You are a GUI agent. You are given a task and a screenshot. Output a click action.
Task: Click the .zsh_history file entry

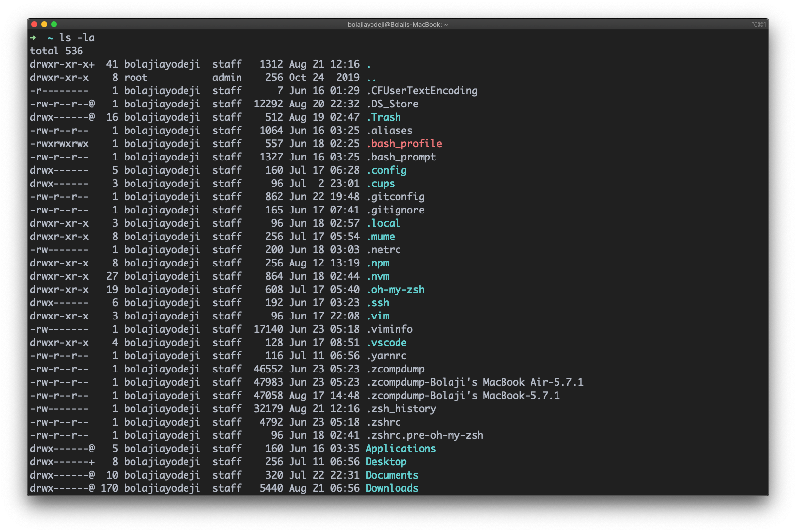(401, 408)
